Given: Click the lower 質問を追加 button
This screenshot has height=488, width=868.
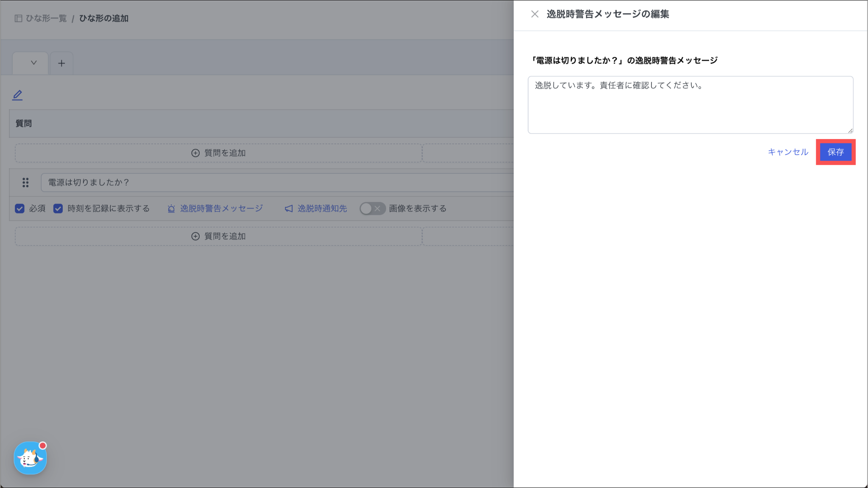Looking at the screenshot, I should (219, 236).
